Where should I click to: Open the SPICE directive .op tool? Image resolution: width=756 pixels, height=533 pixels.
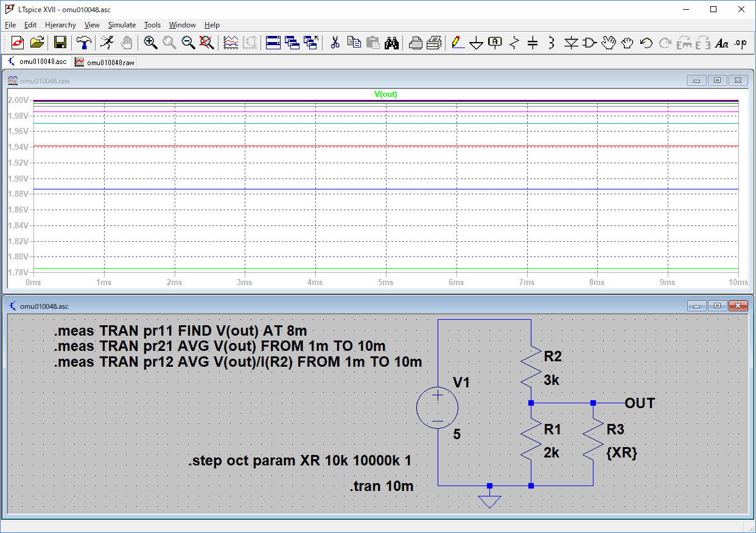[x=740, y=43]
